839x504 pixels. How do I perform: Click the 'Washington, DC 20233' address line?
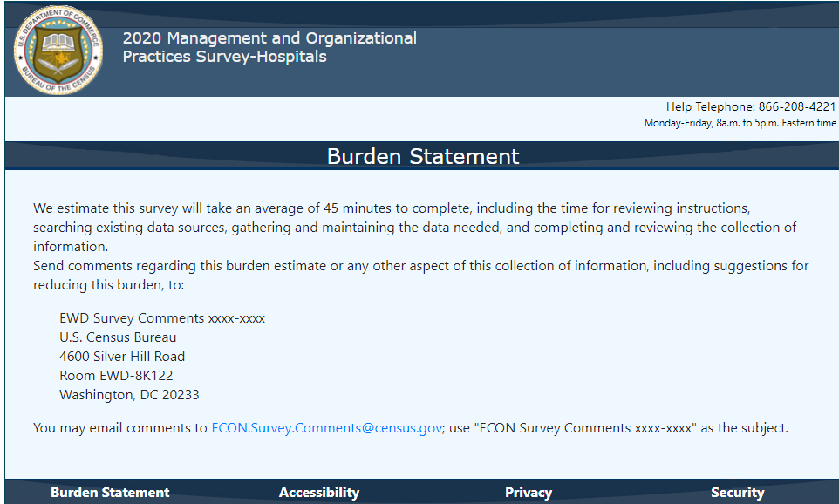[x=129, y=395]
